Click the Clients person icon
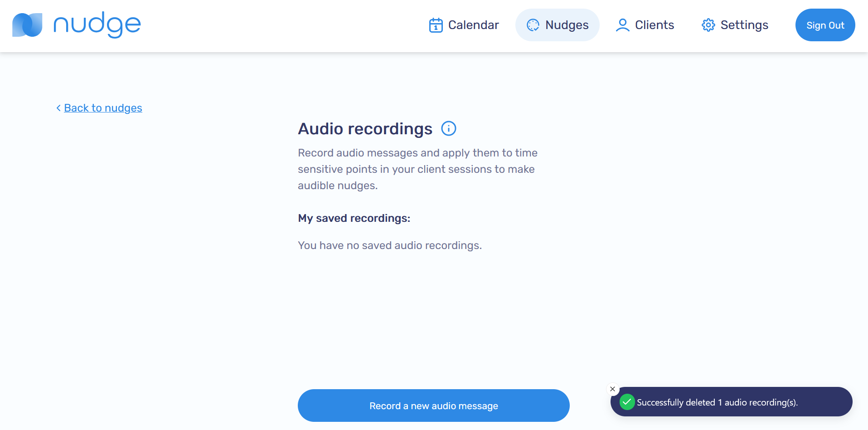This screenshot has width=868, height=430. pos(622,25)
